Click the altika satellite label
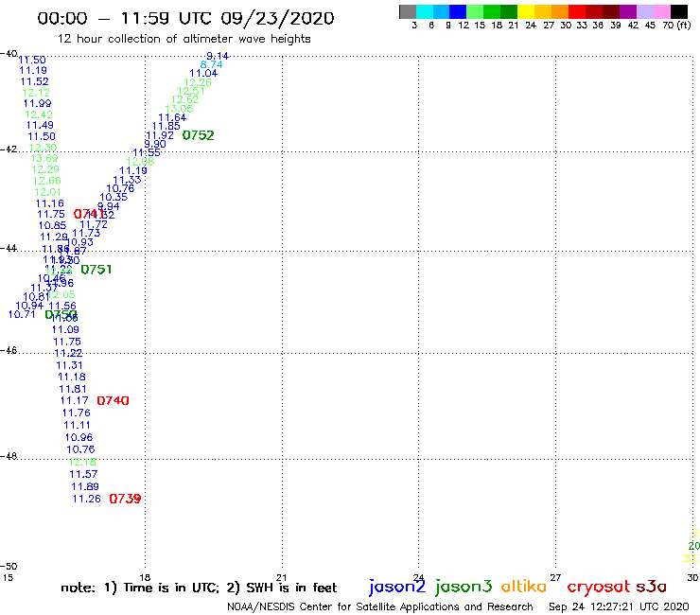Screen dimensions: 700x615 click(524, 586)
